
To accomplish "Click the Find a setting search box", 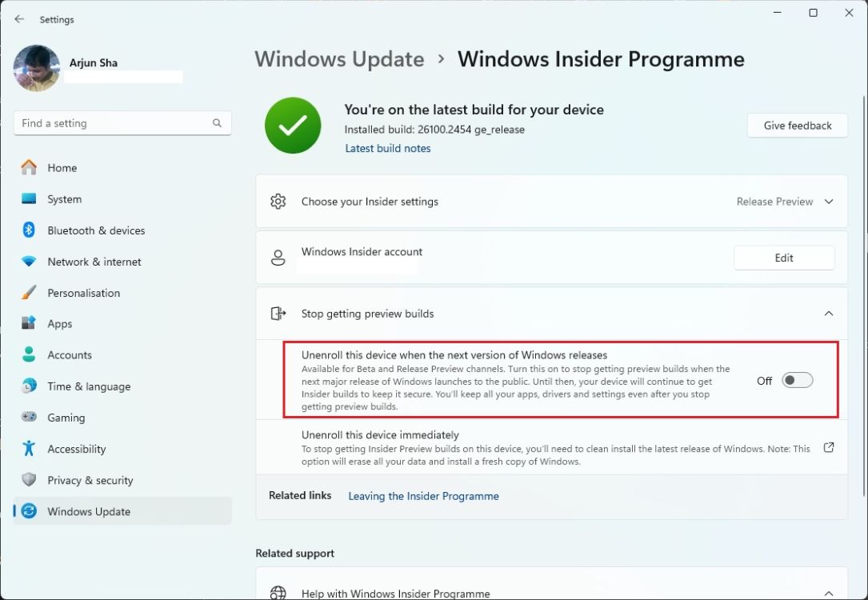I will [122, 122].
